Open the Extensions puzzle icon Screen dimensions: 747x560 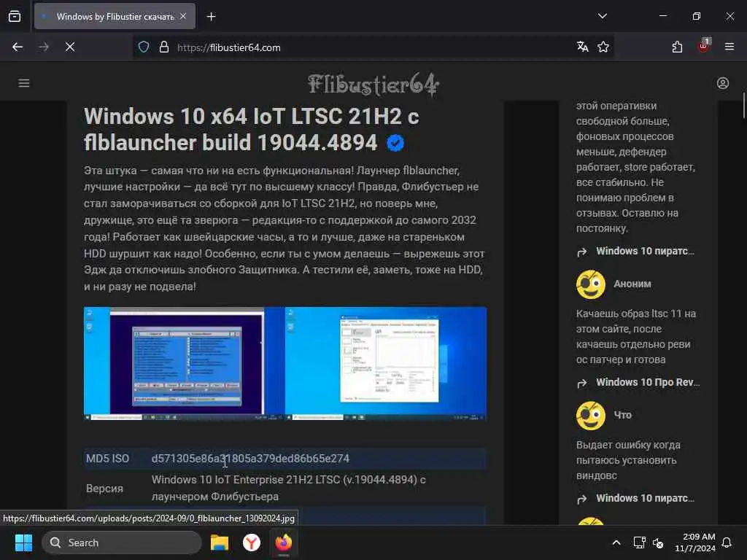pos(677,47)
